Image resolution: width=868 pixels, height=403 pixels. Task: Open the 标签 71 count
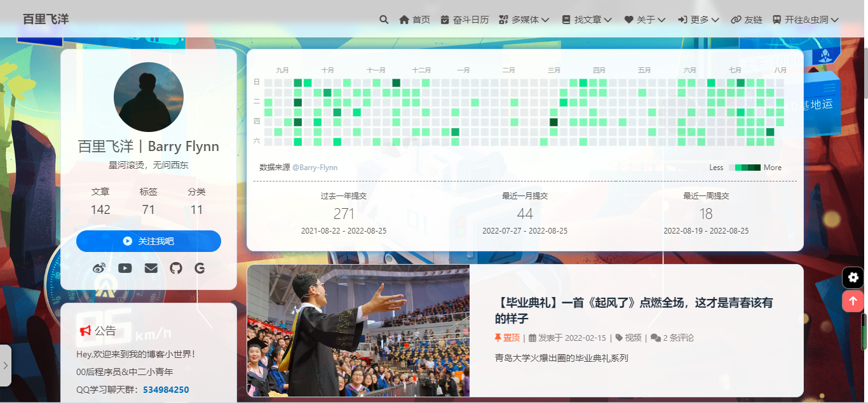coord(149,201)
